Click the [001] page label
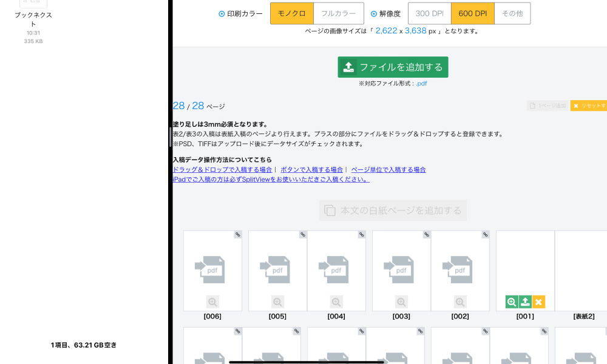The width and height of the screenshot is (607, 364). (525, 317)
